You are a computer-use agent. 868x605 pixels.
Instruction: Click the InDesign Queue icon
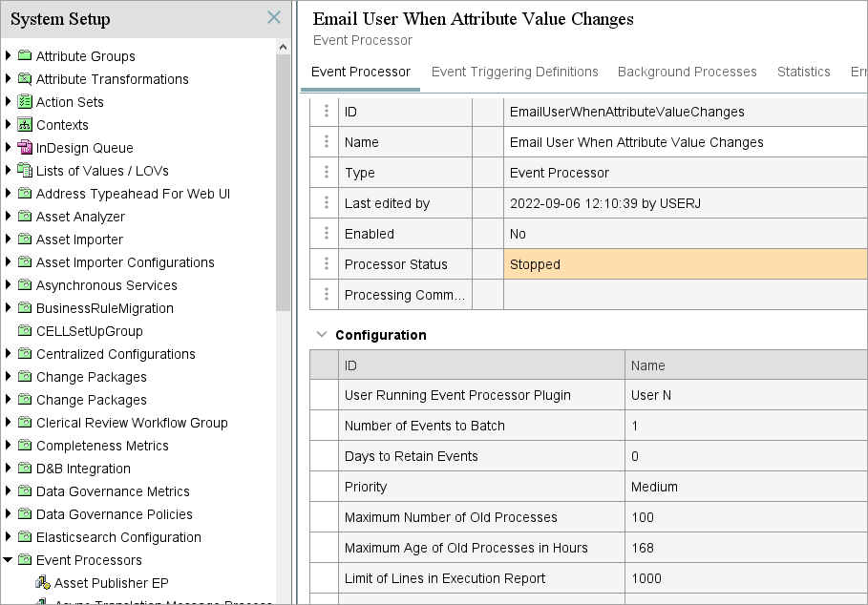coord(25,148)
